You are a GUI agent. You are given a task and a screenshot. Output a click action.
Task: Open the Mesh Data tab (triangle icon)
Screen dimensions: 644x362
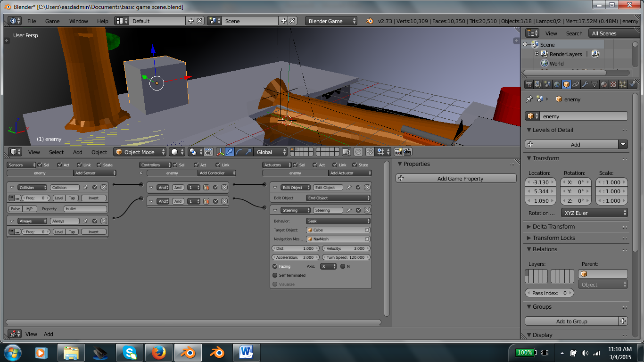[594, 84]
